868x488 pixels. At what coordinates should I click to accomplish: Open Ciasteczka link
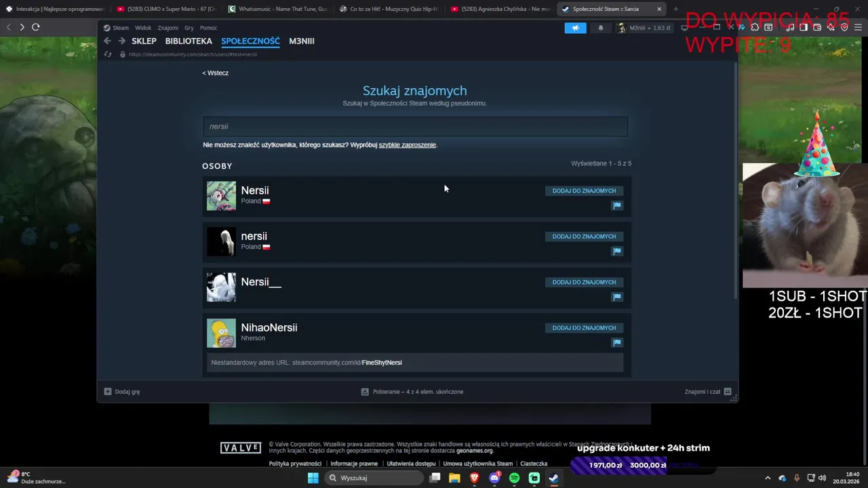(x=534, y=464)
